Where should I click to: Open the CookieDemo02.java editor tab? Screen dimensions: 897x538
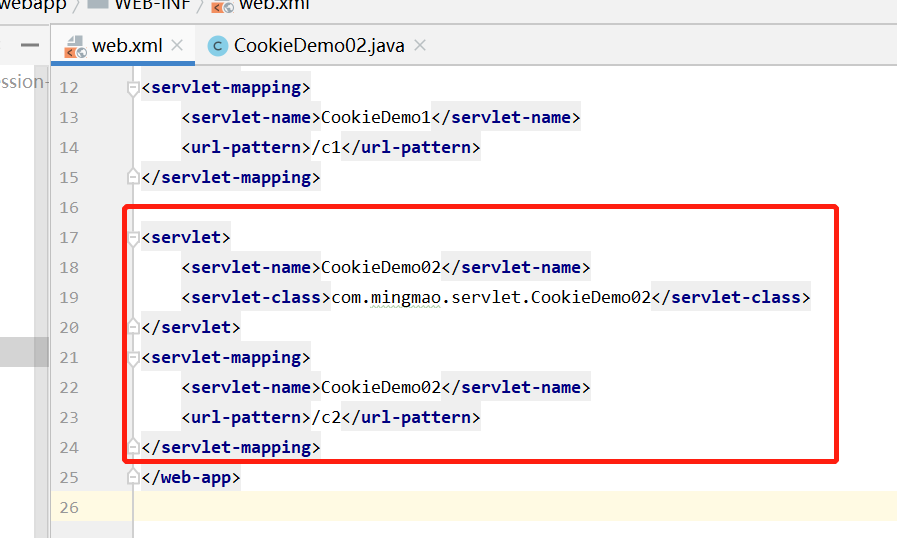click(319, 46)
